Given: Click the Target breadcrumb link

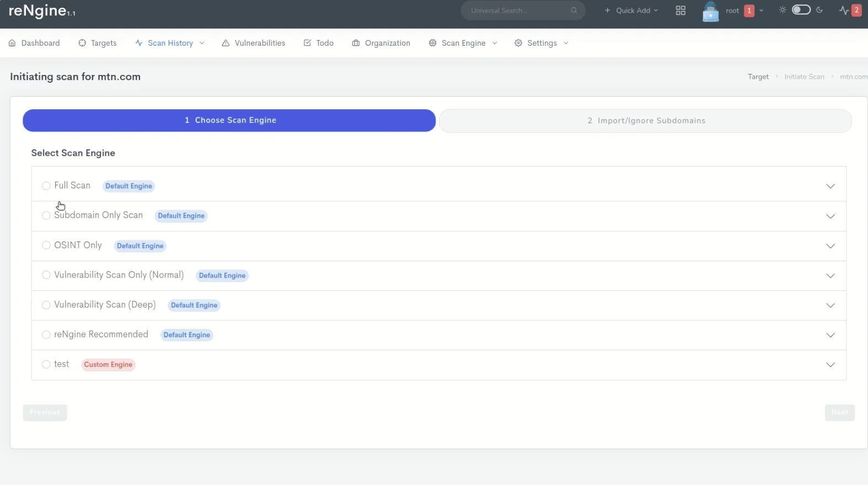Looking at the screenshot, I should tap(758, 77).
